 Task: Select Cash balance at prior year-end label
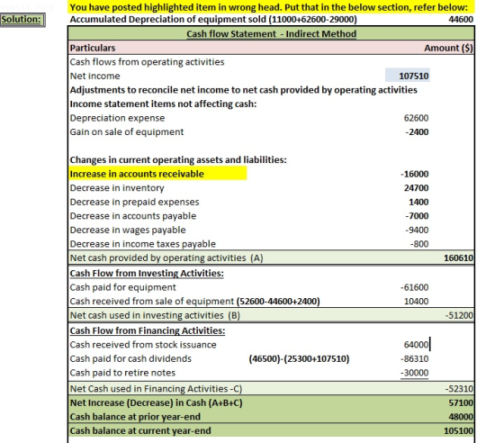click(x=135, y=417)
